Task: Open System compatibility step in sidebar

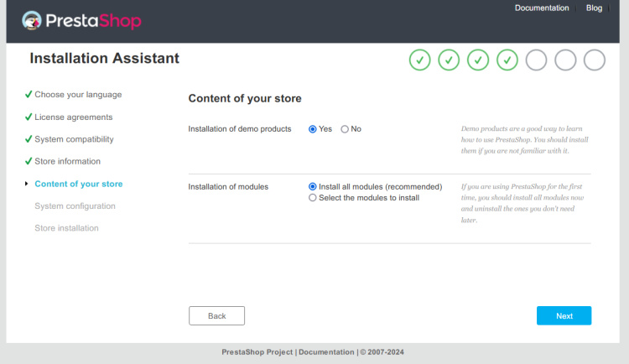Action: point(74,139)
